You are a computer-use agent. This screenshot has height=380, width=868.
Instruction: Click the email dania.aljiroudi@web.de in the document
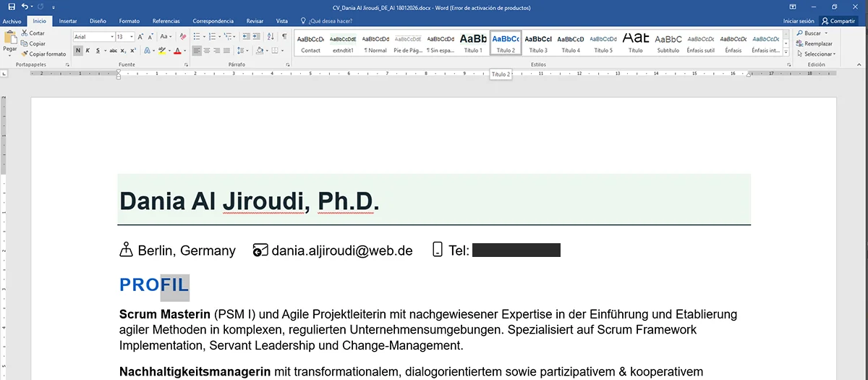[x=342, y=250]
